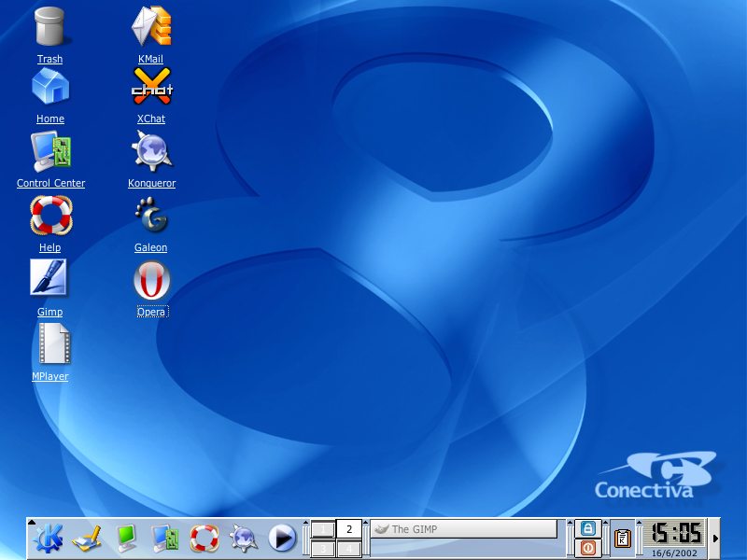
Task: Click the Help lifebuoy in the panel
Action: pos(204,539)
